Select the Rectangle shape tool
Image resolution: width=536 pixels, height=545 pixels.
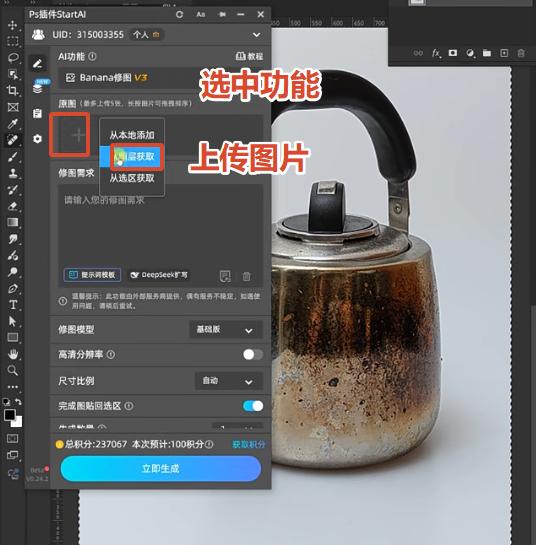(x=13, y=337)
